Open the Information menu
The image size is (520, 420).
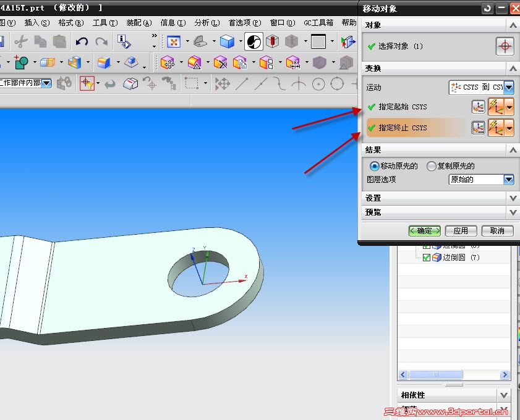pyautogui.click(x=173, y=23)
